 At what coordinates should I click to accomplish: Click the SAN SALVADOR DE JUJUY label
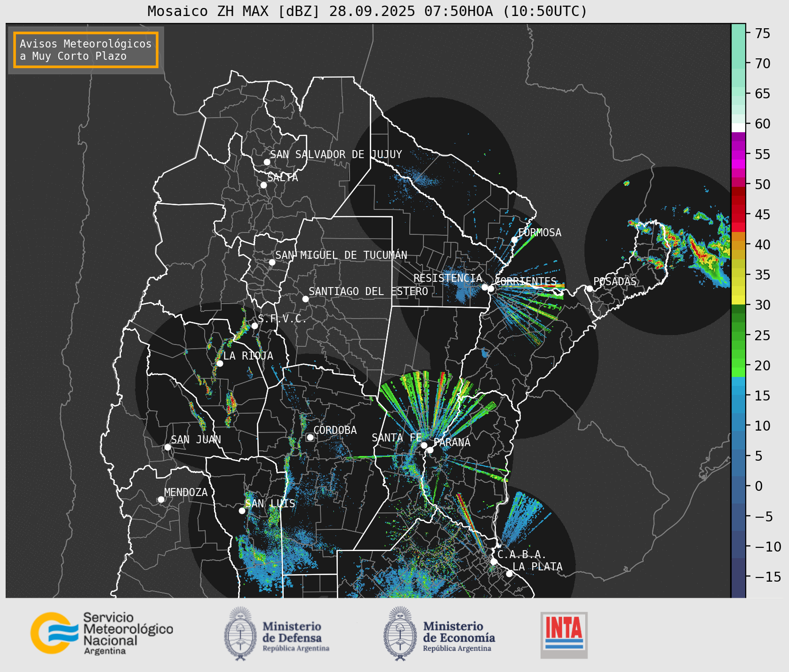click(336, 154)
